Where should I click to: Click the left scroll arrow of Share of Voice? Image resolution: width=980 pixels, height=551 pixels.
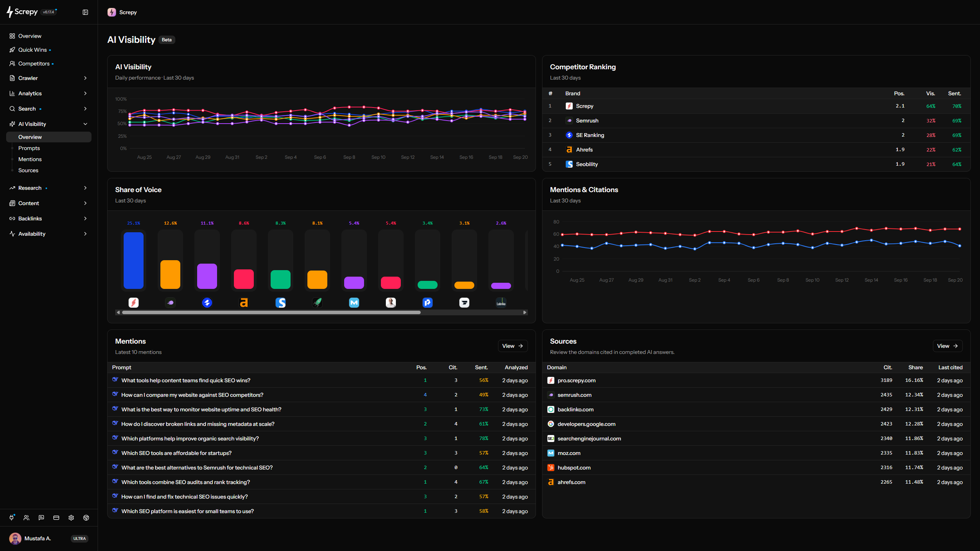point(118,313)
